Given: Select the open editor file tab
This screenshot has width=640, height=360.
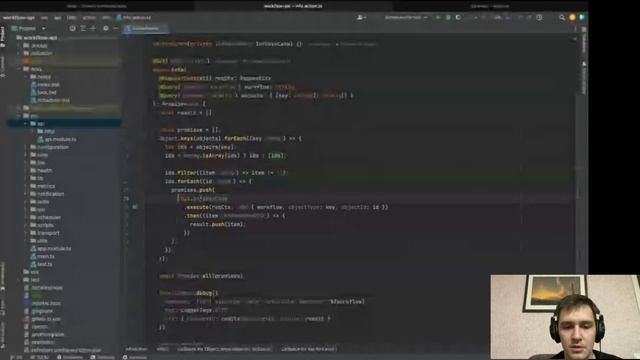Looking at the screenshot, I should coord(145,29).
